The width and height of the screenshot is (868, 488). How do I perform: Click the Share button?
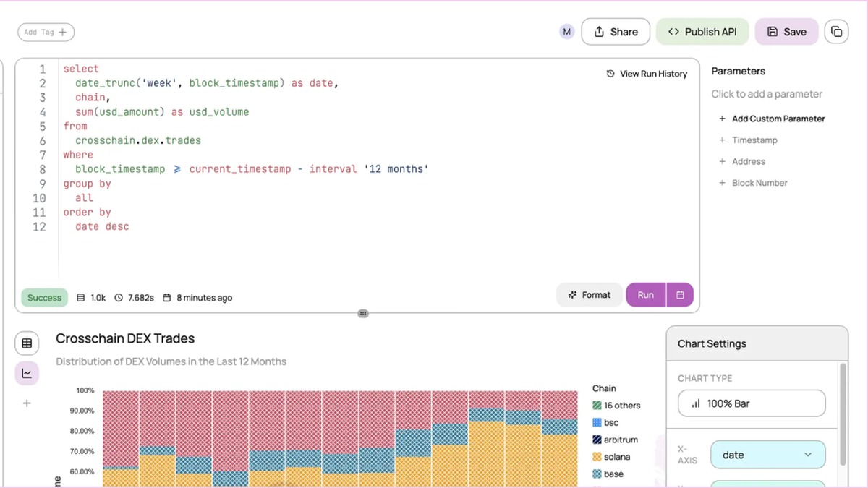coord(616,32)
